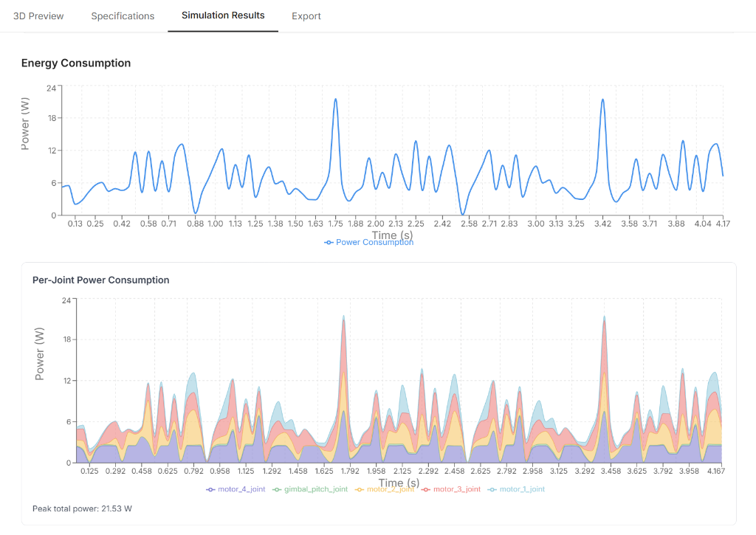Collapse the Simulation Results chart area
The image size is (756, 535).
(223, 15)
